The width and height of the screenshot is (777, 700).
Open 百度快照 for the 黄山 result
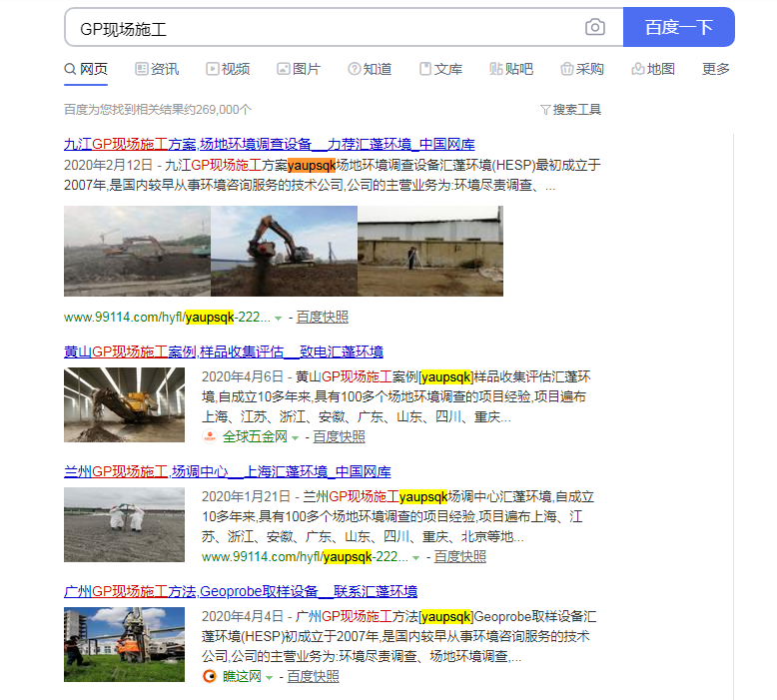[x=339, y=437]
